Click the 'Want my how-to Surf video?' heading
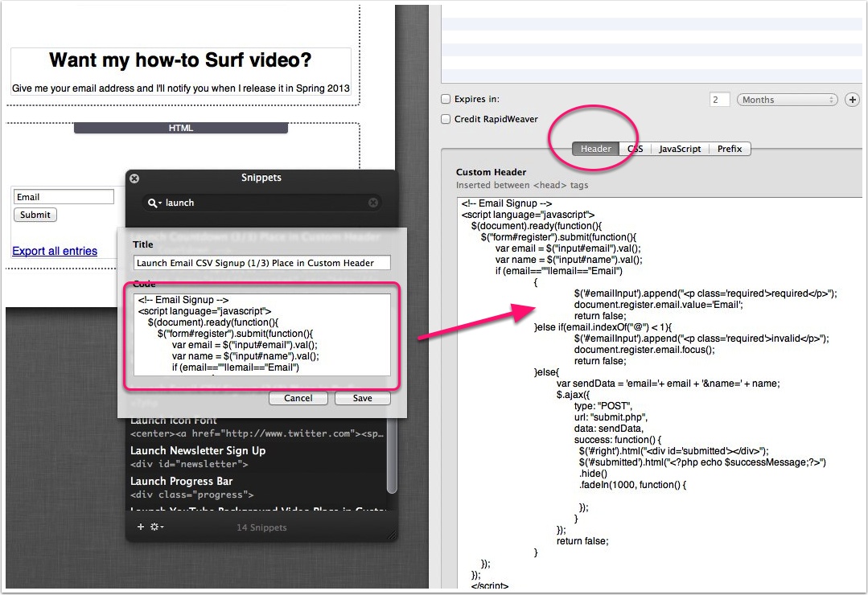This screenshot has height=595, width=868. point(180,59)
